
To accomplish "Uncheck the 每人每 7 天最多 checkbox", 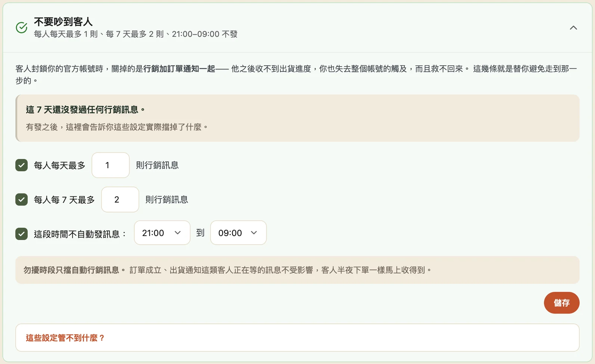I will click(x=22, y=200).
